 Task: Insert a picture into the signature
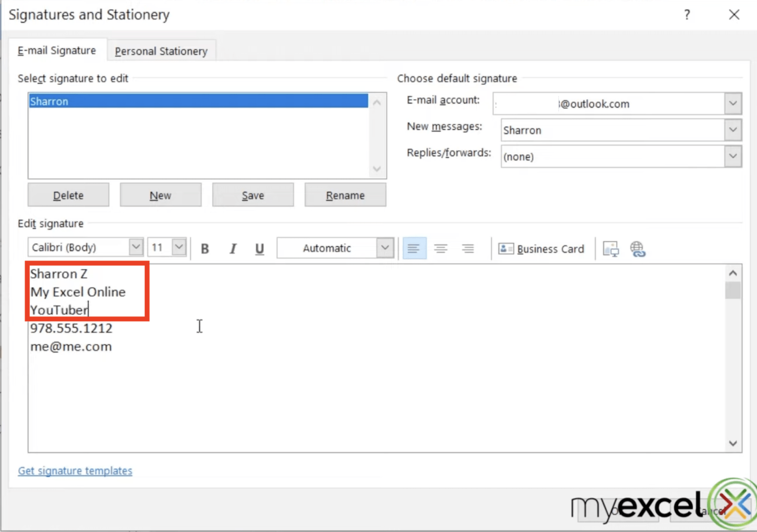click(x=611, y=248)
